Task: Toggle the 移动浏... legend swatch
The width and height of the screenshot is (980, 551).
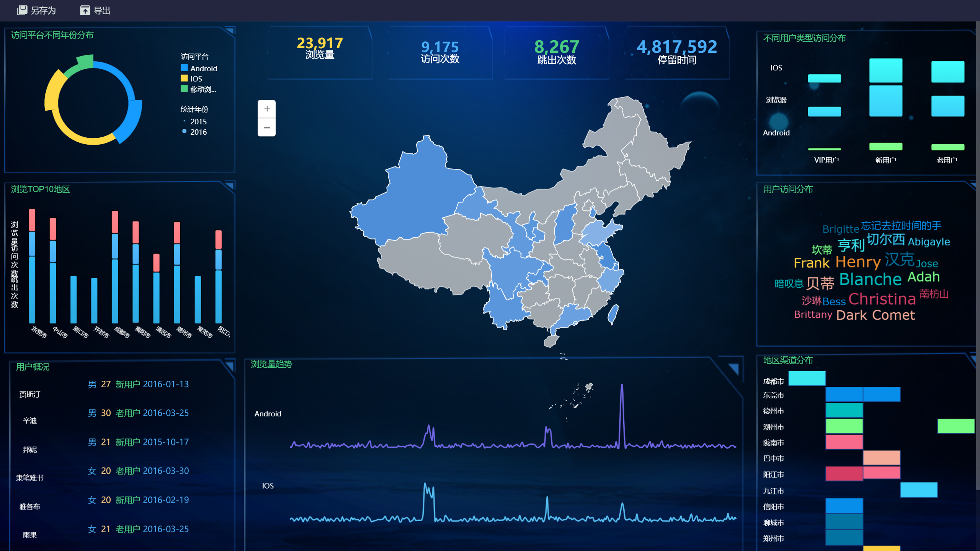Action: coord(184,89)
